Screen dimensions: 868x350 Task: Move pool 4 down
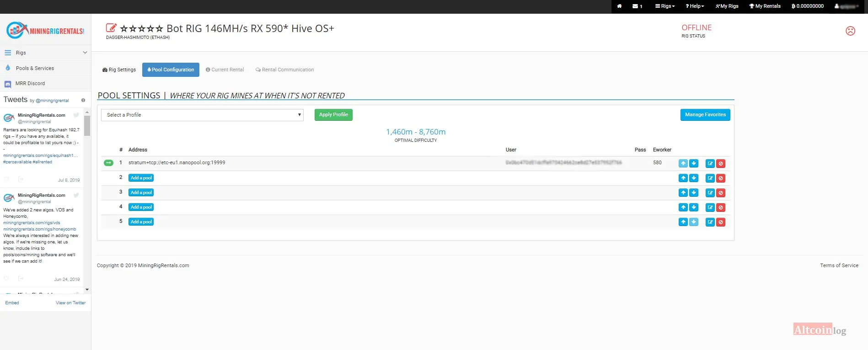tap(694, 207)
